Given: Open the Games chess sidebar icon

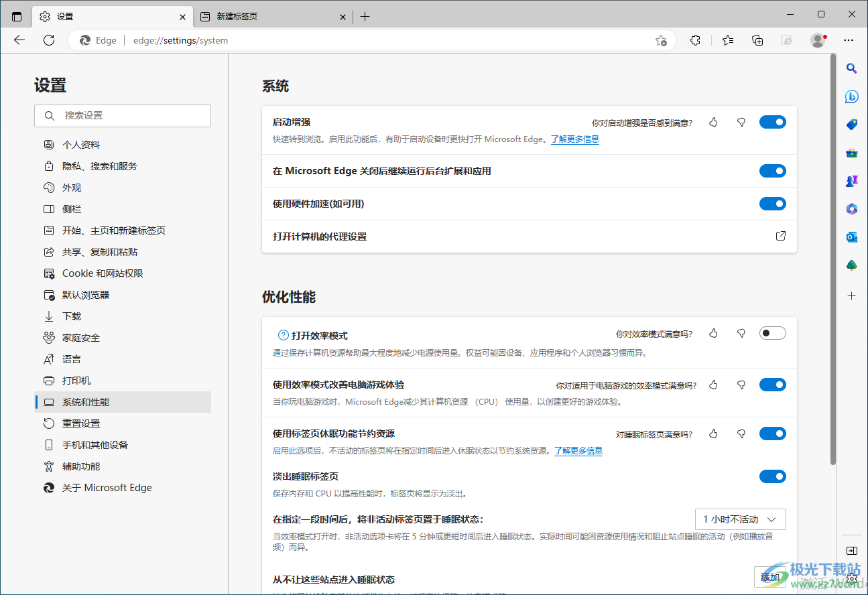Looking at the screenshot, I should 851,181.
